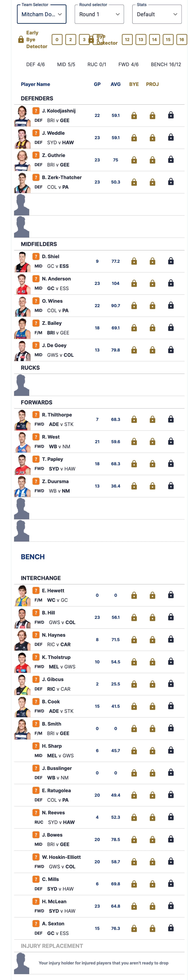Toggle round 16 in Bye Detector

tap(182, 40)
